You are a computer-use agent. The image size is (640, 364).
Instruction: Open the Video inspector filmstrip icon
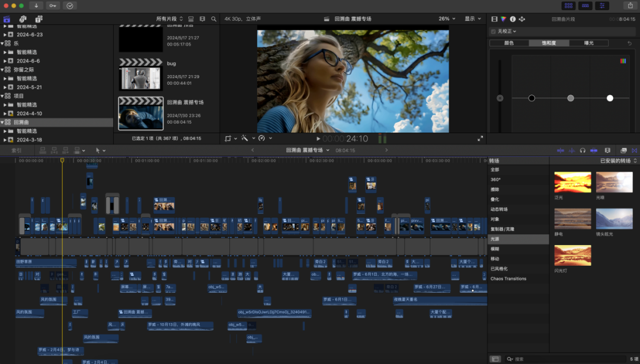(494, 19)
